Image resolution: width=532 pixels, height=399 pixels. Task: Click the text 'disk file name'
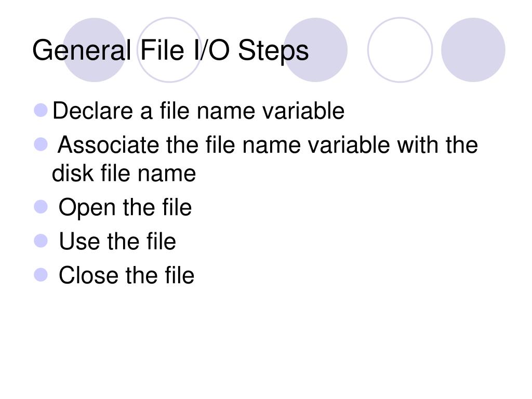(x=124, y=174)
